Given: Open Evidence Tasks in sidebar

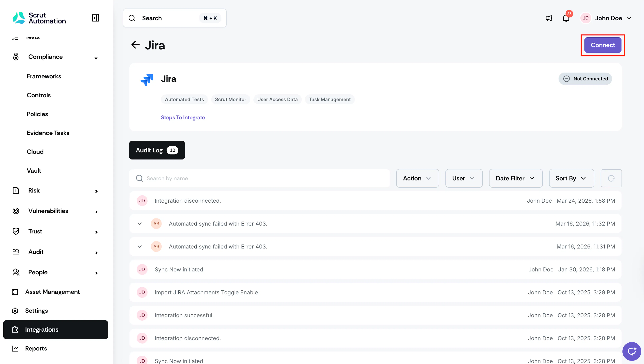Looking at the screenshot, I should click(x=48, y=133).
